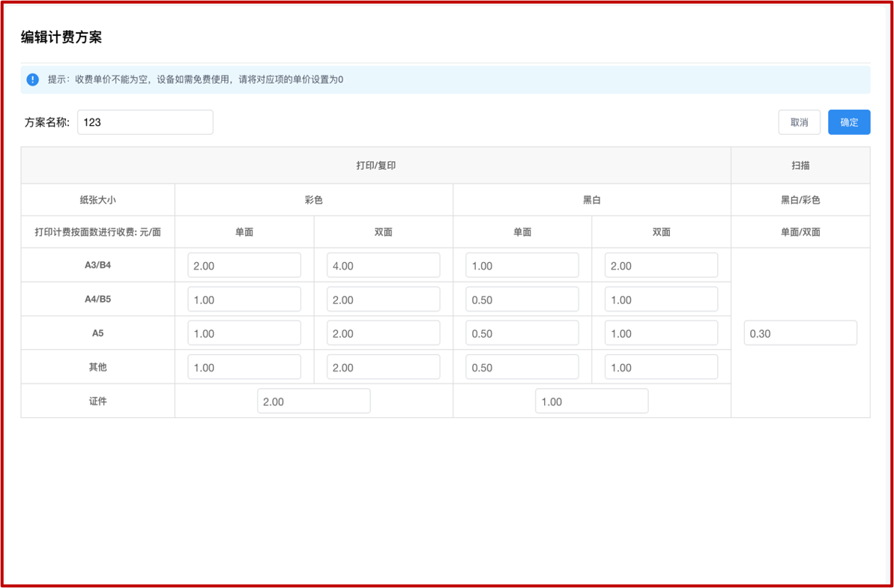Click the 确定 confirm button
The width and height of the screenshot is (894, 588).
848,122
